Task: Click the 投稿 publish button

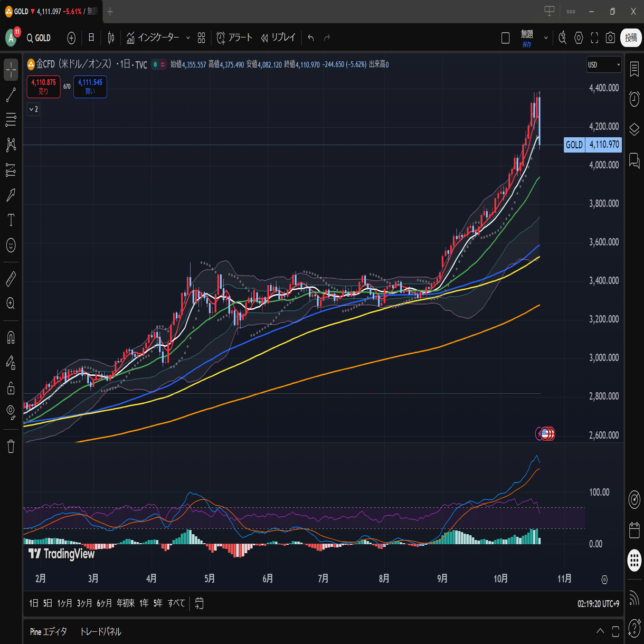Action: [x=631, y=38]
